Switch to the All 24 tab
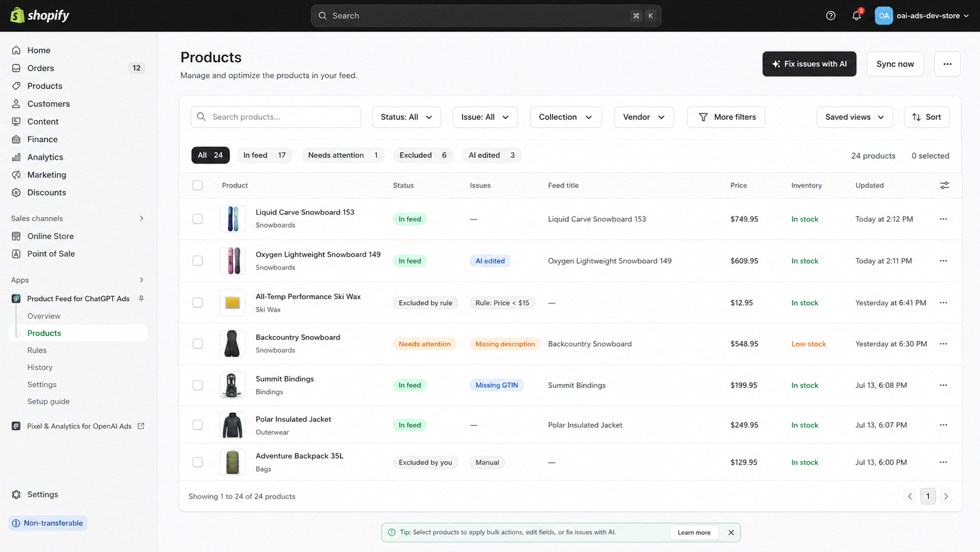The image size is (980, 552). 210,155
